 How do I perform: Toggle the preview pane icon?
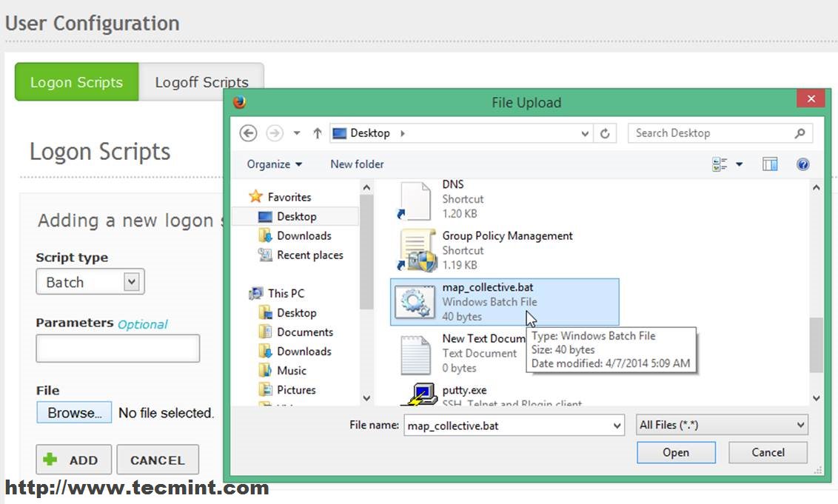coord(770,164)
